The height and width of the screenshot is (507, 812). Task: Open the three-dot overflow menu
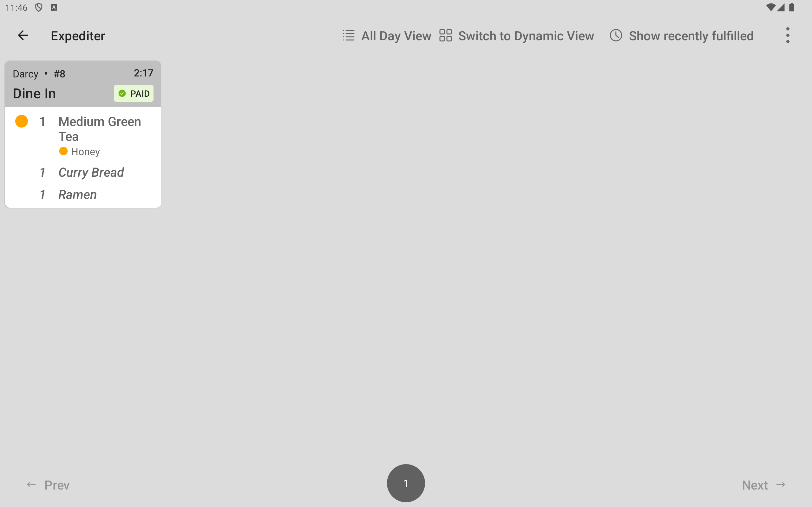point(788,36)
